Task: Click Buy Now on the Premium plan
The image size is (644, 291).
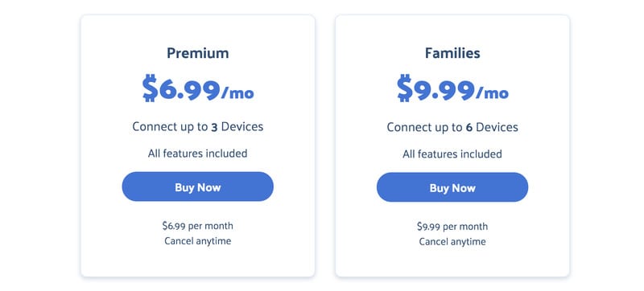Action: pyautogui.click(x=197, y=186)
